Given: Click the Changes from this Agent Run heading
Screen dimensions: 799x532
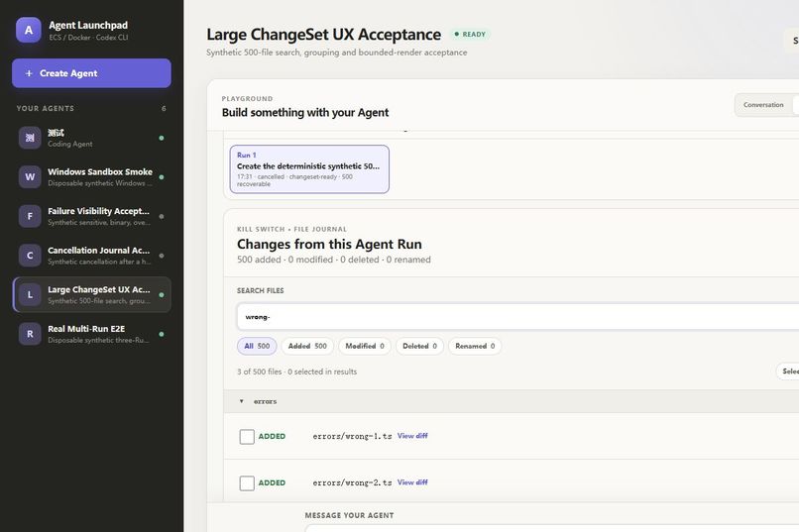Looking at the screenshot, I should pos(329,245).
